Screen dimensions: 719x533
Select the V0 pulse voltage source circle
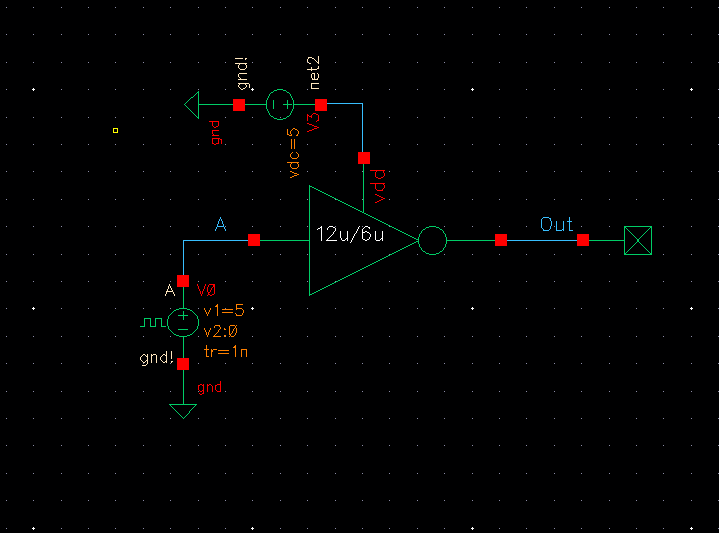click(x=183, y=322)
